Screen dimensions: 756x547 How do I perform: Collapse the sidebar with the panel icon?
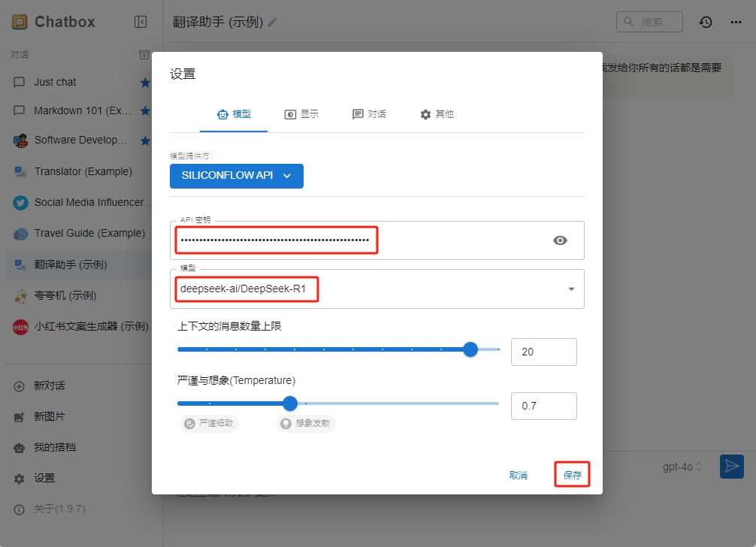[x=141, y=21]
